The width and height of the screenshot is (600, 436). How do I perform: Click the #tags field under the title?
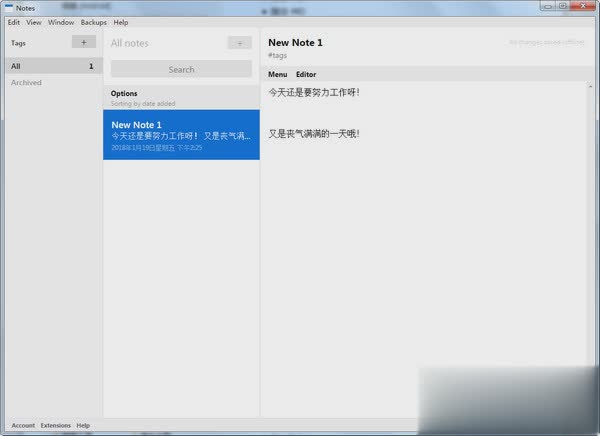point(279,57)
